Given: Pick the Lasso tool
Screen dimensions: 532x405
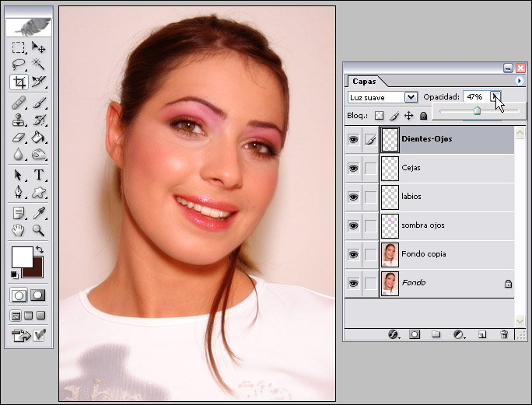Looking at the screenshot, I should tap(19, 65).
